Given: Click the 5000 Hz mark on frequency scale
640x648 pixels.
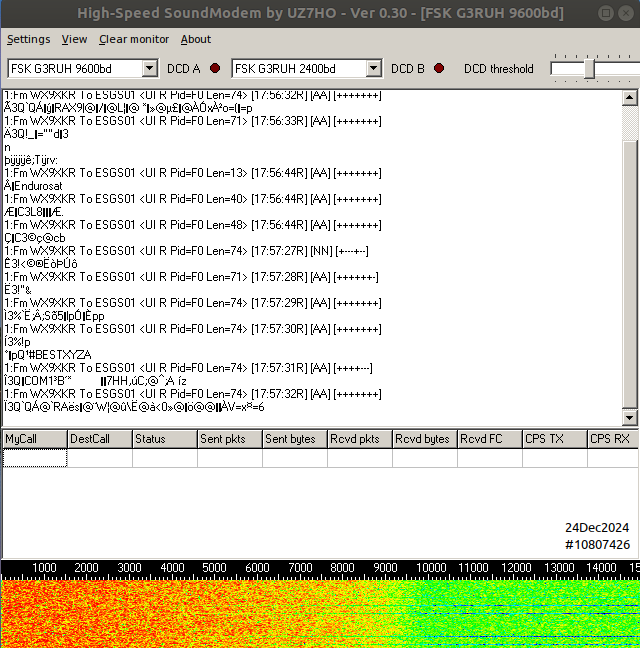Looking at the screenshot, I should pos(214,568).
